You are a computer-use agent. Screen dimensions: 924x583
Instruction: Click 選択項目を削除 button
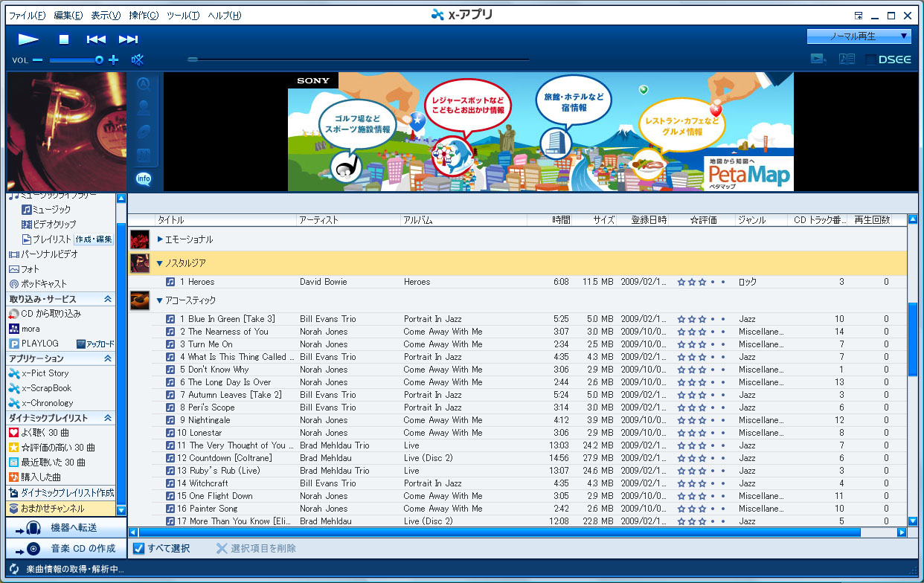point(257,549)
